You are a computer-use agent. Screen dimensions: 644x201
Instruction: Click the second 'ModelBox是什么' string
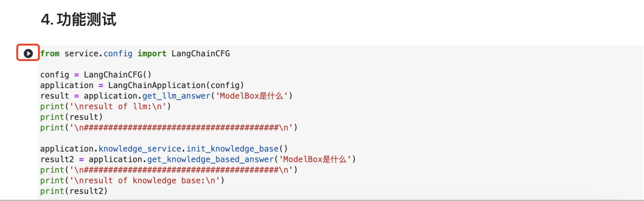pyautogui.click(x=316, y=159)
